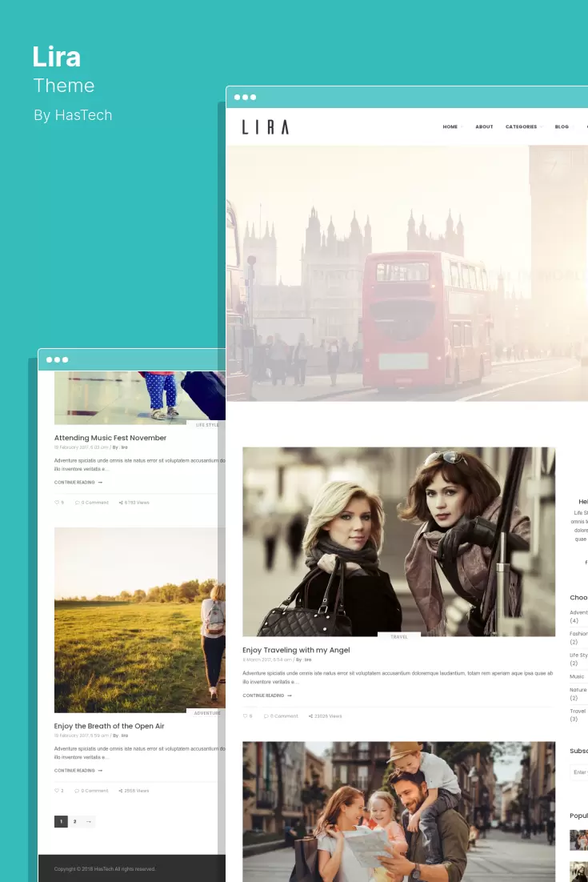Click the London red bus hero banner
The image size is (588, 882).
407,274
